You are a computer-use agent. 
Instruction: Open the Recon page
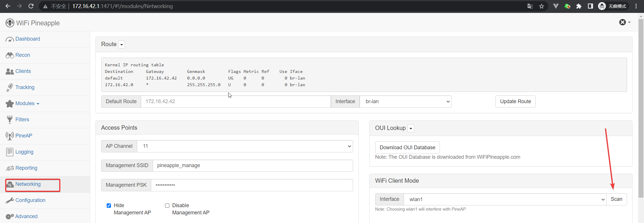[23, 55]
